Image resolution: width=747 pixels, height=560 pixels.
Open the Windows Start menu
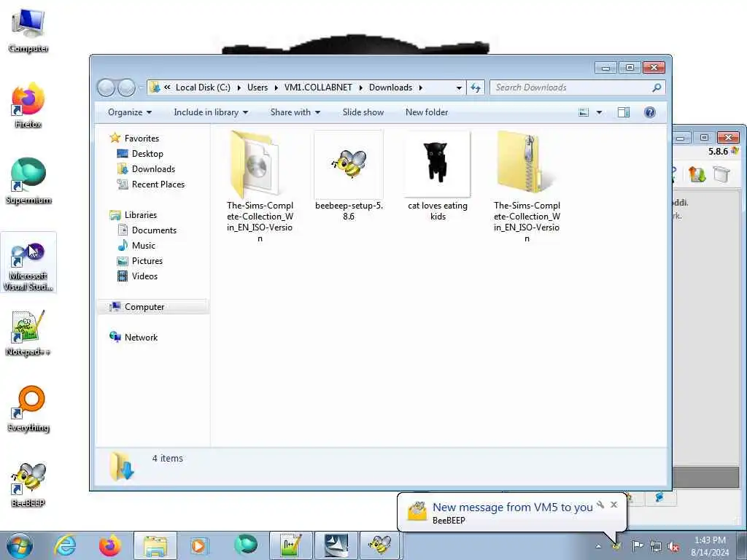[x=19, y=545]
